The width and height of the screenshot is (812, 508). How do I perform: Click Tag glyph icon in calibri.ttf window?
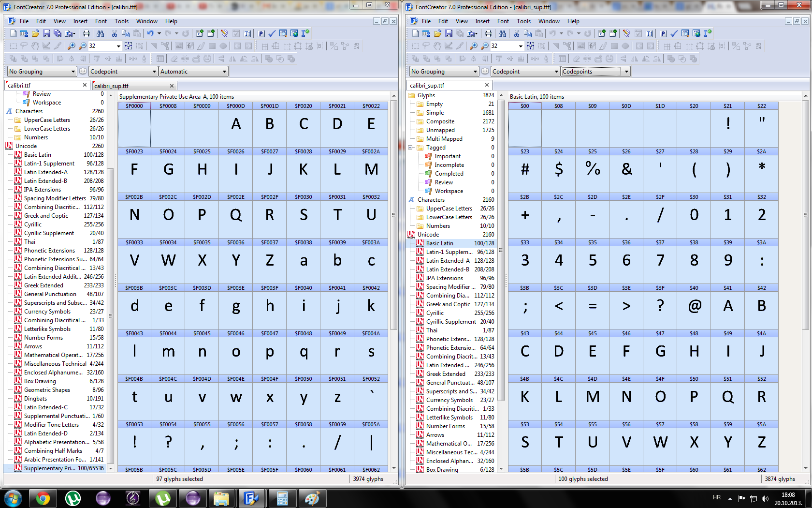[224, 33]
